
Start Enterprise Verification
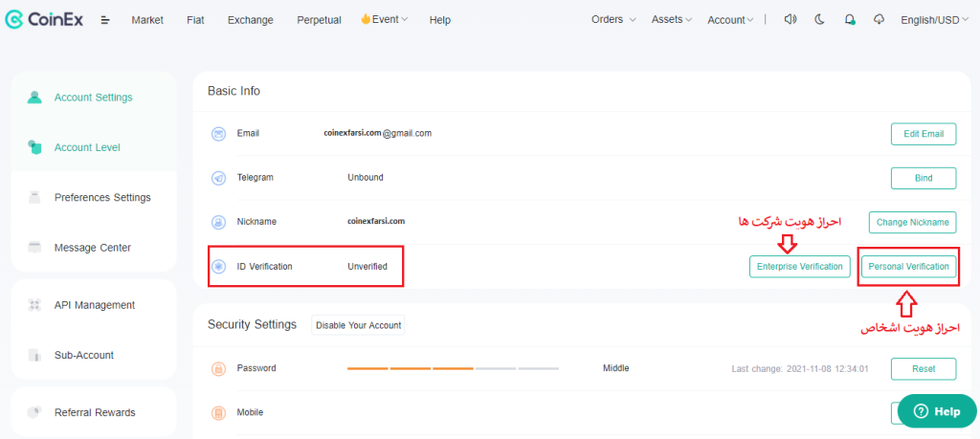point(800,267)
